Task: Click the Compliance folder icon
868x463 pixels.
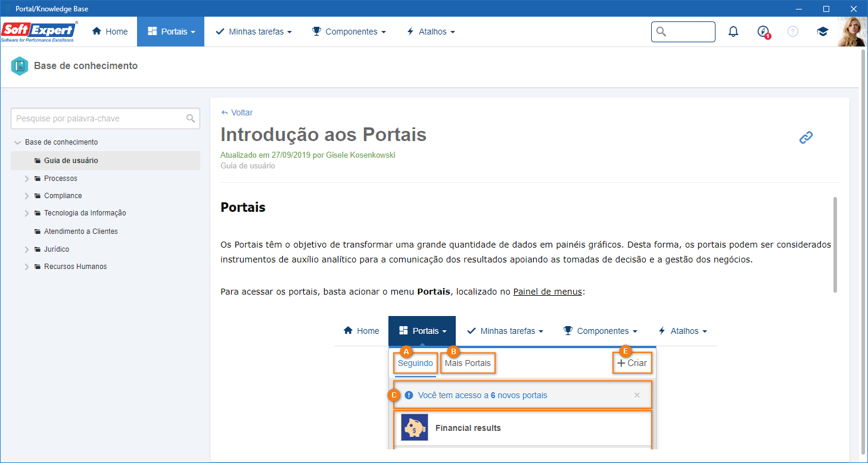Action: pyautogui.click(x=38, y=196)
